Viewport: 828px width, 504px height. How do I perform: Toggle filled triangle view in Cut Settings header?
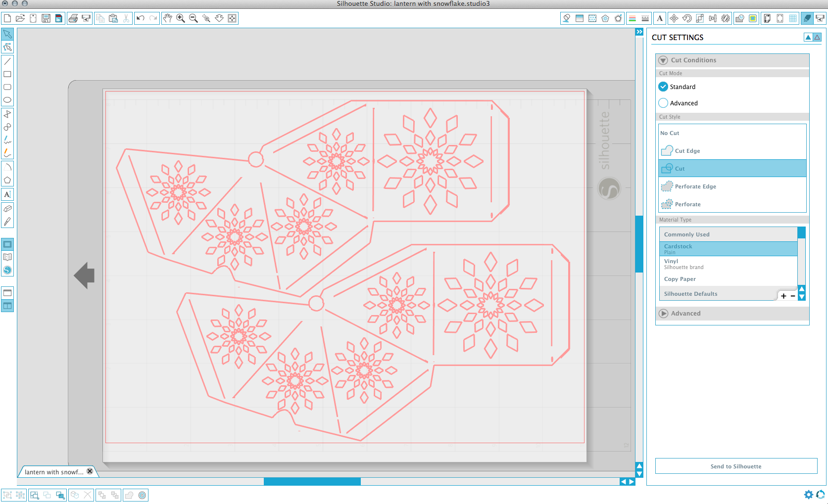(x=808, y=37)
